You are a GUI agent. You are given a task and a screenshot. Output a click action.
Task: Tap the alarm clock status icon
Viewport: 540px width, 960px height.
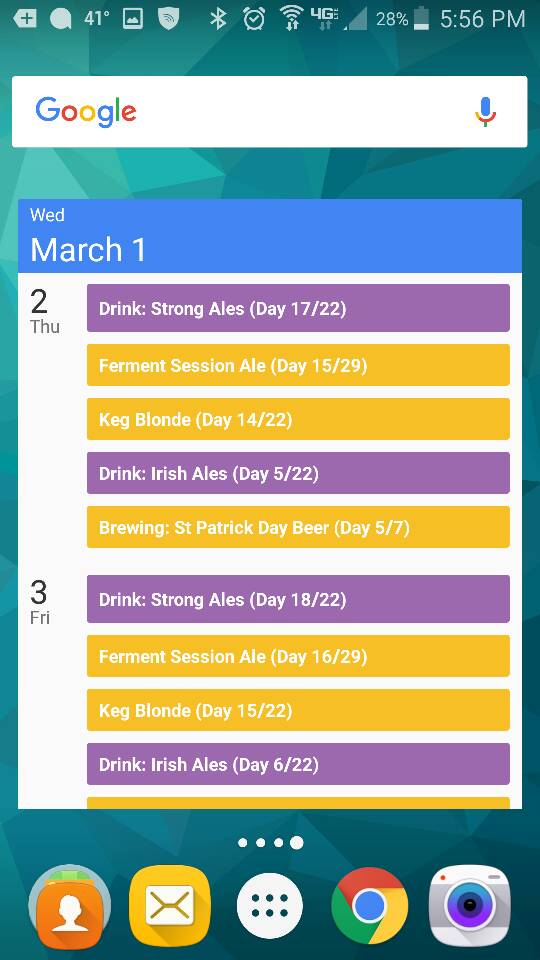pos(253,19)
